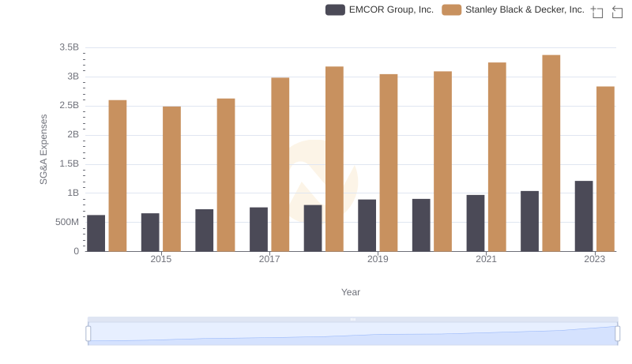632x364 pixels.
Task: Click inside the range slider preview area
Action: coord(352,334)
